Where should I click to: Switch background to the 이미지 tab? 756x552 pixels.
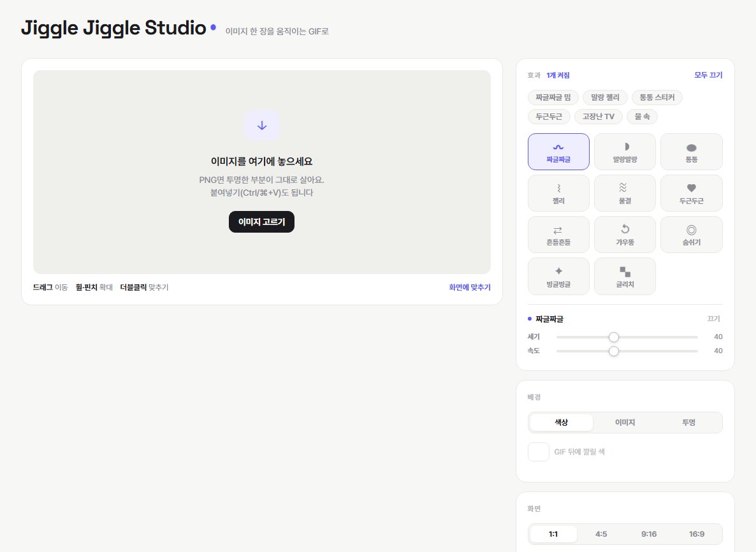coord(625,423)
